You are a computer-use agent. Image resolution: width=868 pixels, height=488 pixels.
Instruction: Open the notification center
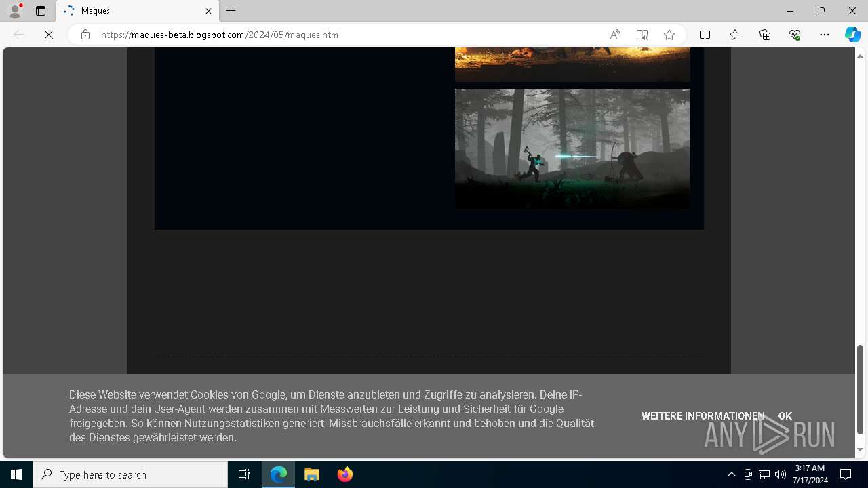click(x=846, y=474)
